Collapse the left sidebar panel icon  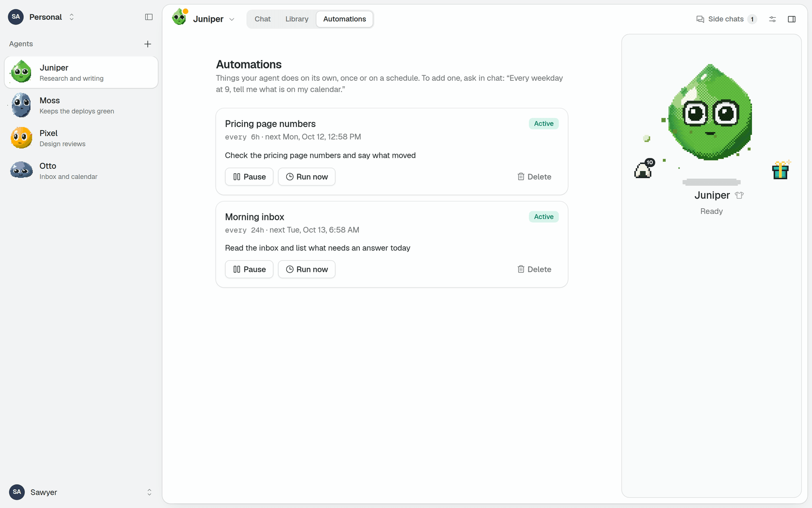pos(149,17)
